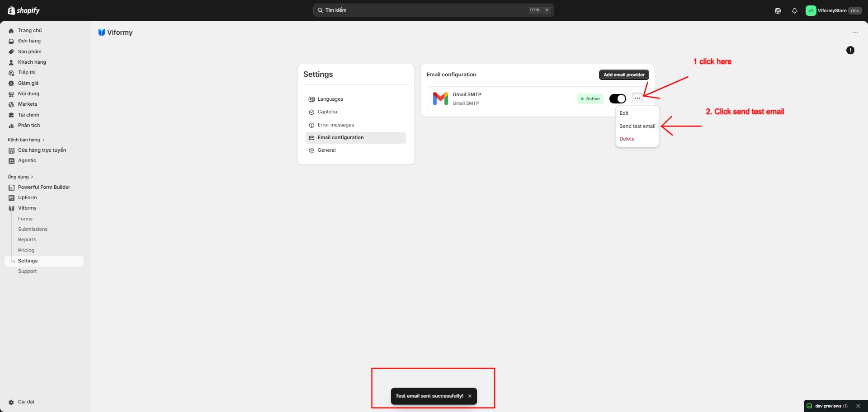The width and height of the screenshot is (868, 412).
Task: Click the Đơn hàng orders icon
Action: [11, 41]
